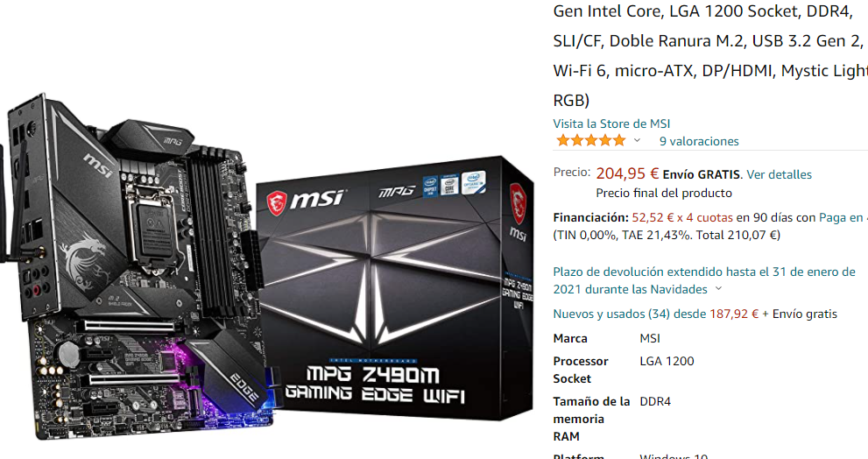Screen dimensions: 868x459
Task: Click Ver detalles shipping link
Action: pos(779,174)
